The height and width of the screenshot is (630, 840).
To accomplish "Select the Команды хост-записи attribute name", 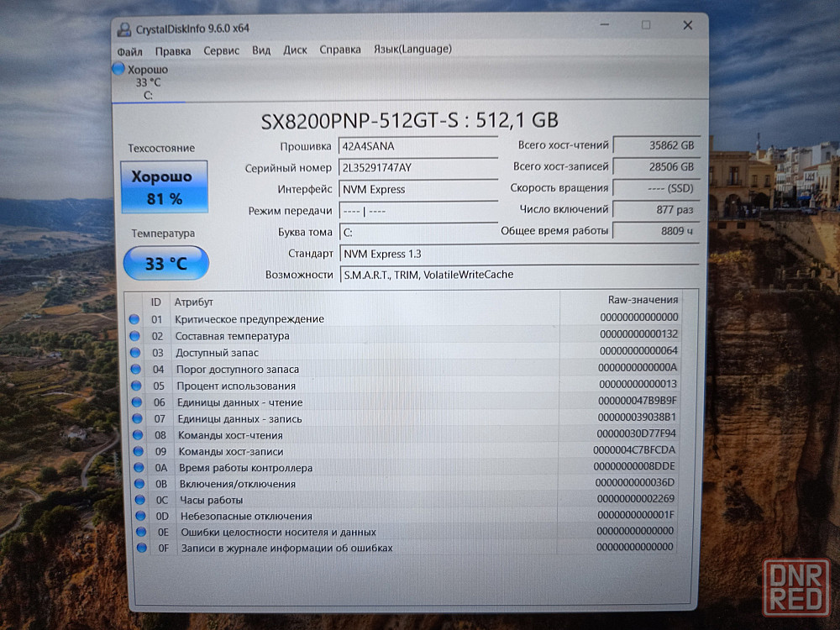I will coord(231,452).
